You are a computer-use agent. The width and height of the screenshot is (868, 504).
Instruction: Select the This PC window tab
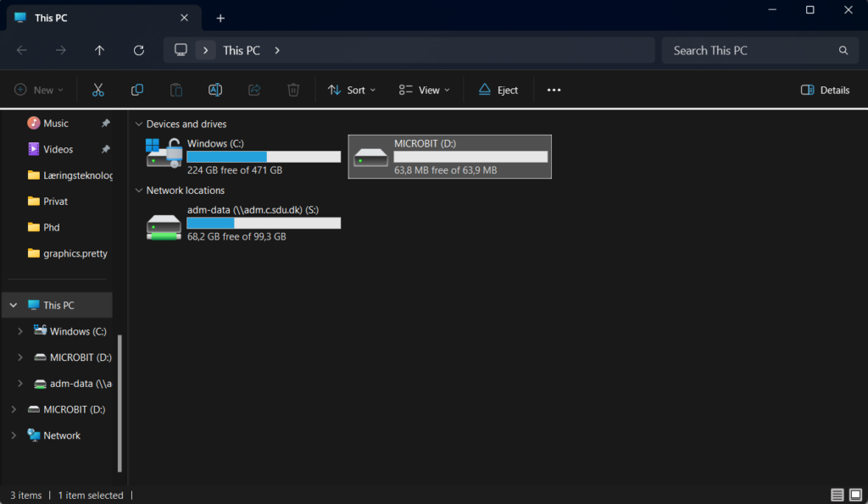103,18
